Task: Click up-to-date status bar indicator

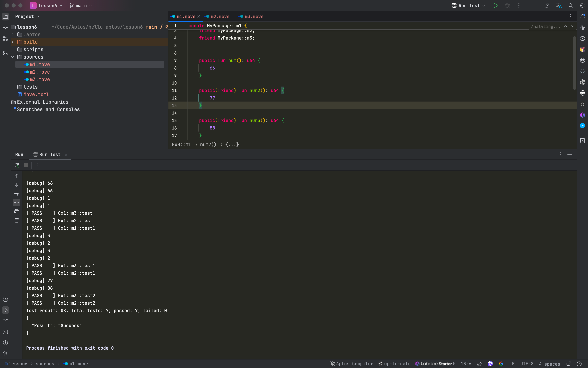Action: click(x=395, y=364)
